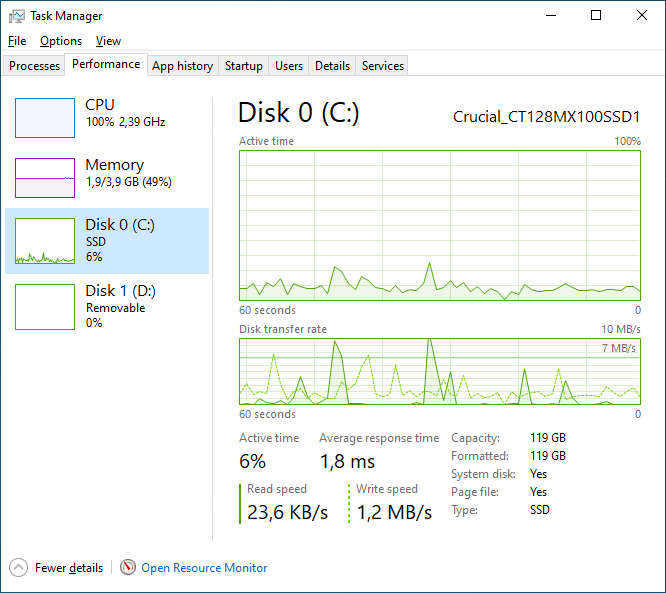Open the File menu
This screenshot has width=666, height=593.
pyautogui.click(x=17, y=41)
